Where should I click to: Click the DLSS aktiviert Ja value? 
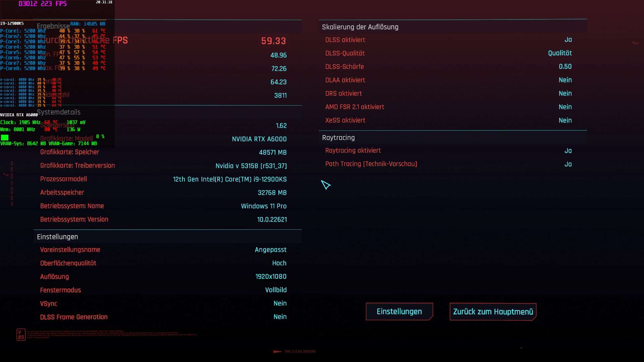click(x=568, y=40)
